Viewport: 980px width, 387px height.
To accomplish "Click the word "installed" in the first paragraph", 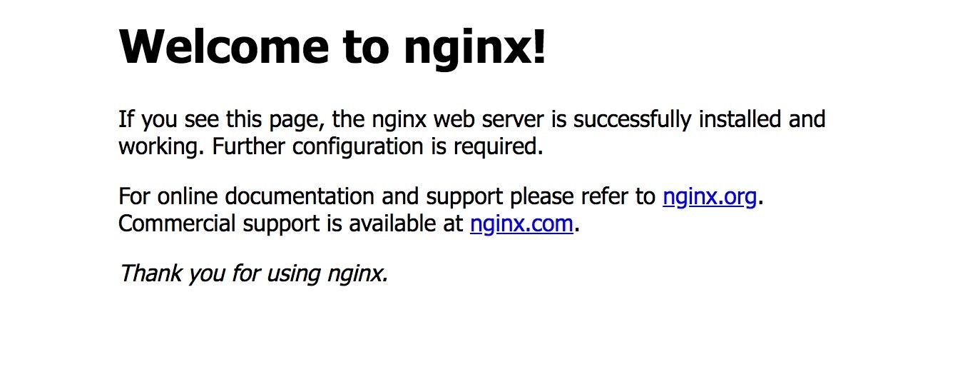I will point(740,119).
